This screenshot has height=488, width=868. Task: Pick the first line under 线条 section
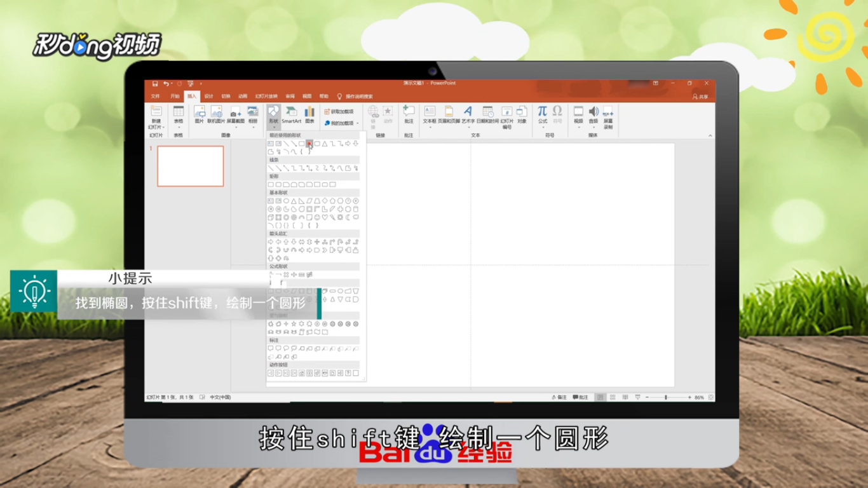click(x=271, y=168)
